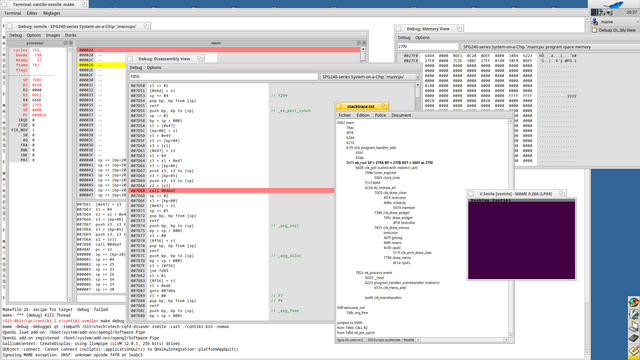This screenshot has height=360, width=640.
Task: Zoom the Terminal window using title tab icon
Action: click(x=84, y=4)
